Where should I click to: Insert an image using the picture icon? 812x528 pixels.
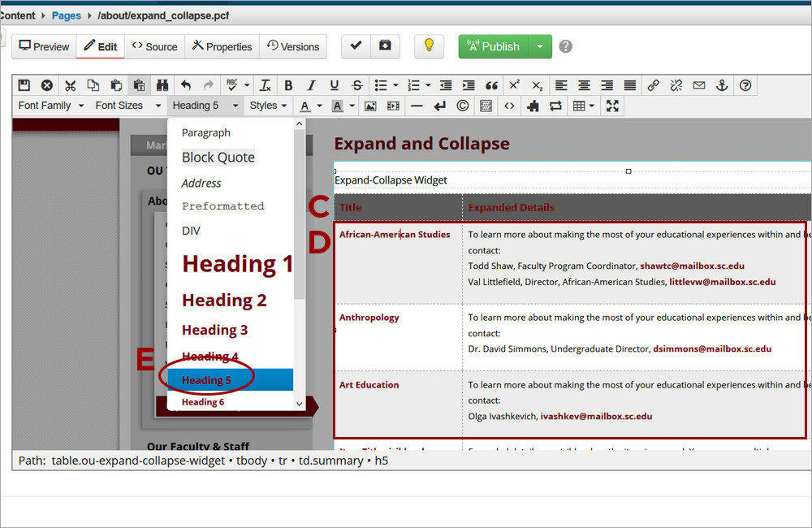coord(370,106)
